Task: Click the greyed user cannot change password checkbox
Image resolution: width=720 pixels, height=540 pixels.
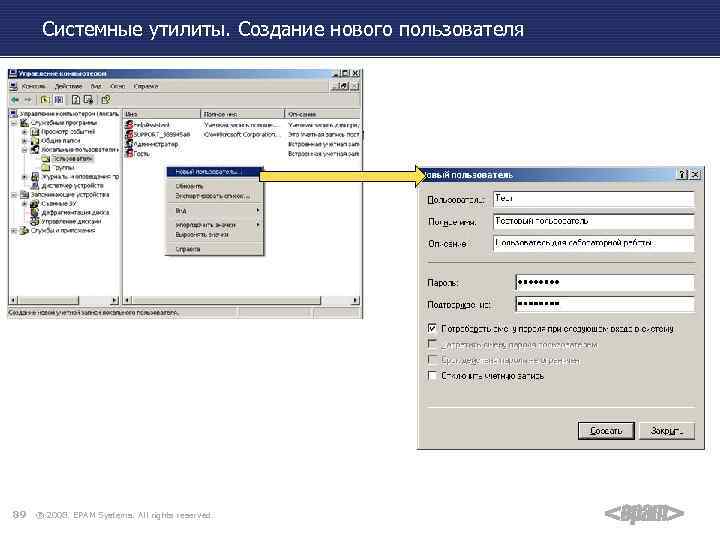Action: [x=432, y=344]
